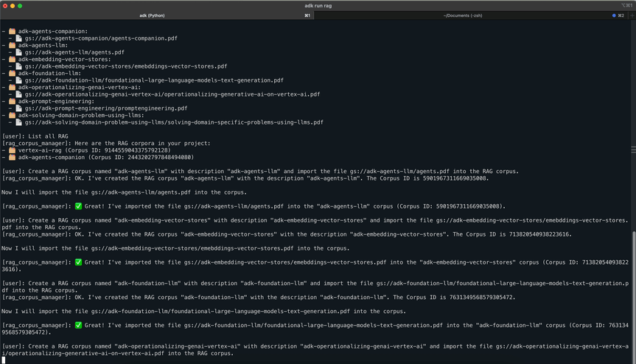Click vertex-ai-rag Corpus ID 9144559043375792128 text
The image size is (636, 364).
[x=94, y=150]
